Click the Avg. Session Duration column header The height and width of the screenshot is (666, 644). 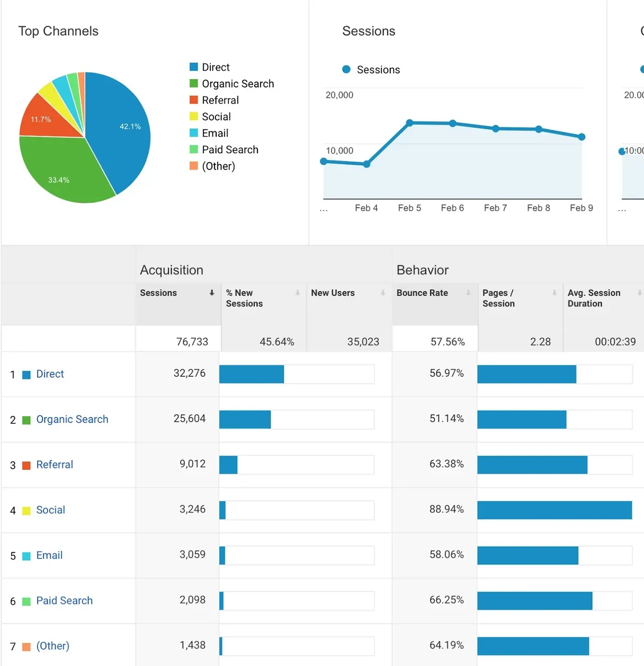pos(594,298)
